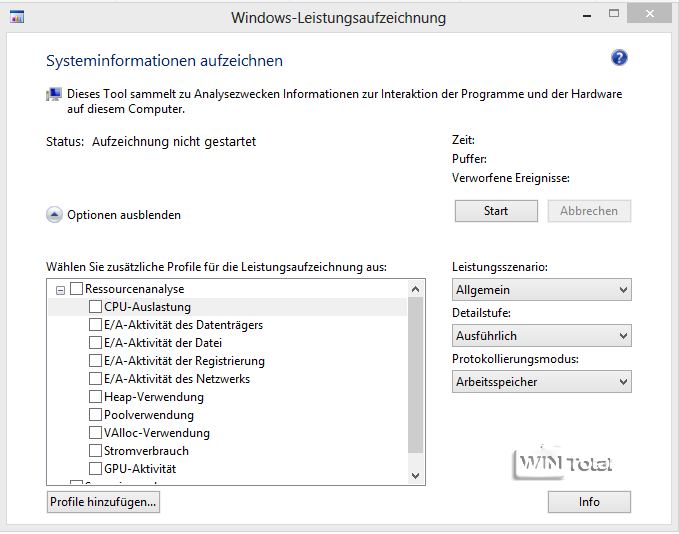
Task: Click 'Profile hinzufügen...' button
Action: click(103, 502)
